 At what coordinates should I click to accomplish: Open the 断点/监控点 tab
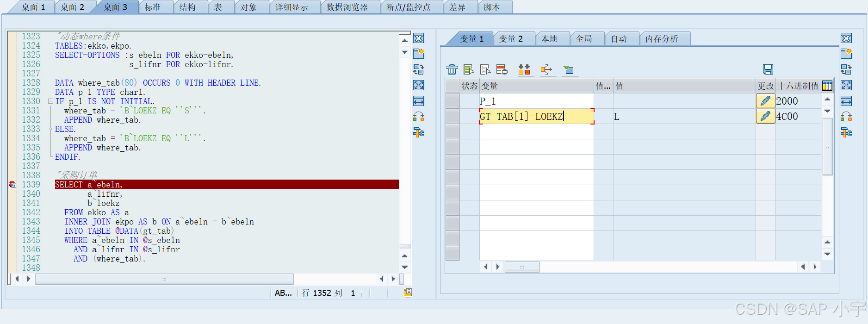[x=408, y=7]
